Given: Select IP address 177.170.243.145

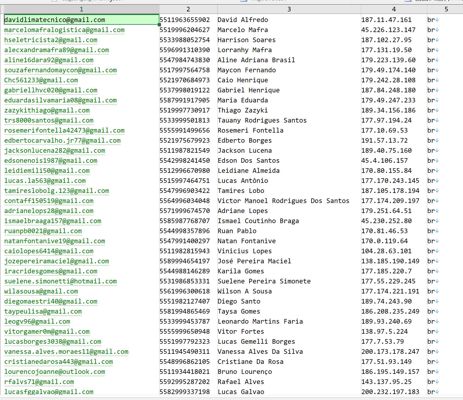Looking at the screenshot, I should [390, 181].
